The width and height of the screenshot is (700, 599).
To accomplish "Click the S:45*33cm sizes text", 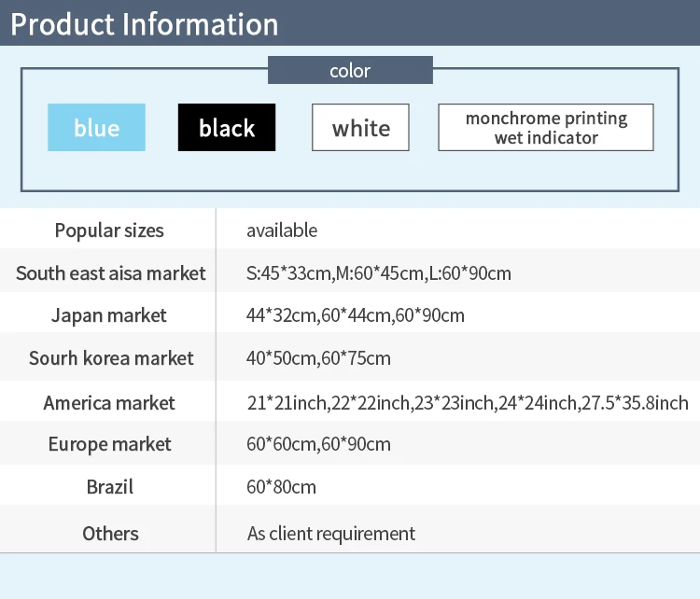I will click(379, 273).
